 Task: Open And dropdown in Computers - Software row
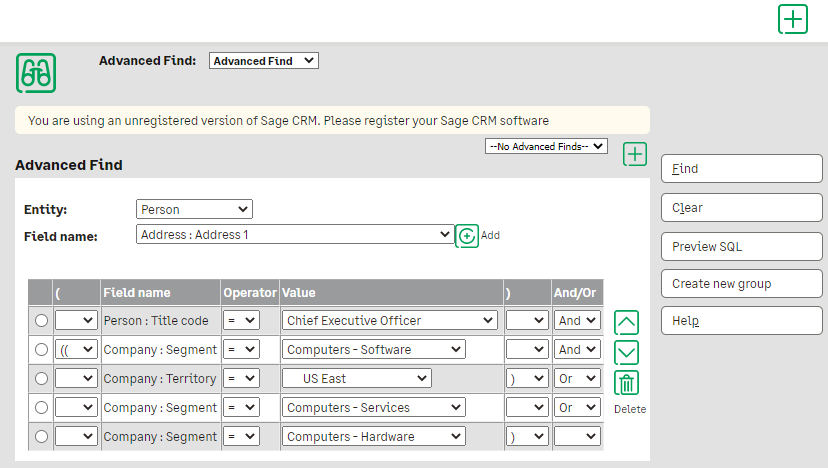(577, 349)
